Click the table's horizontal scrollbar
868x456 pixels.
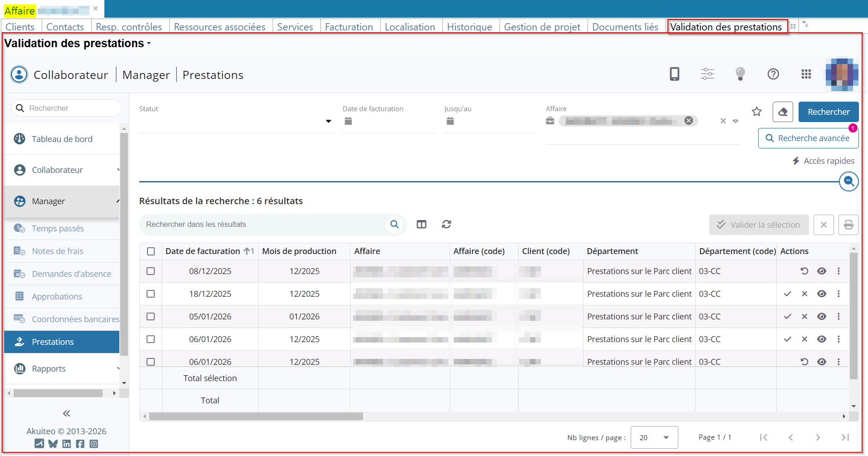[x=256, y=416]
